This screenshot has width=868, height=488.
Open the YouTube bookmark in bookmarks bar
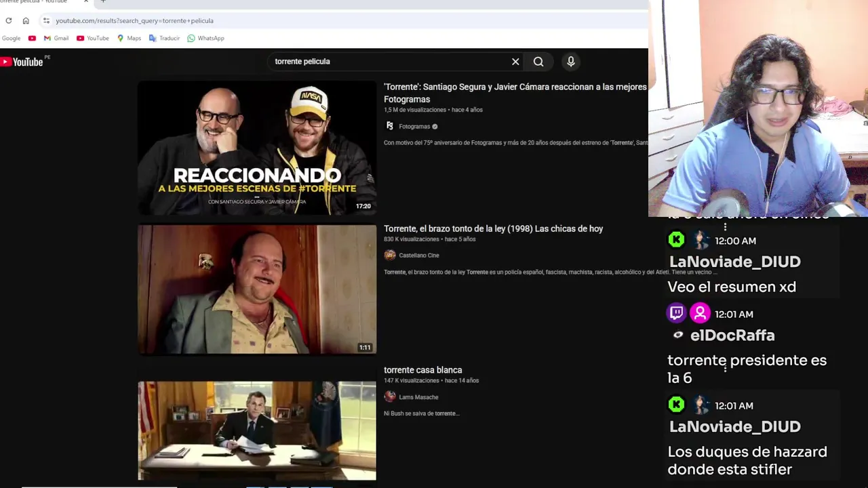tap(92, 38)
